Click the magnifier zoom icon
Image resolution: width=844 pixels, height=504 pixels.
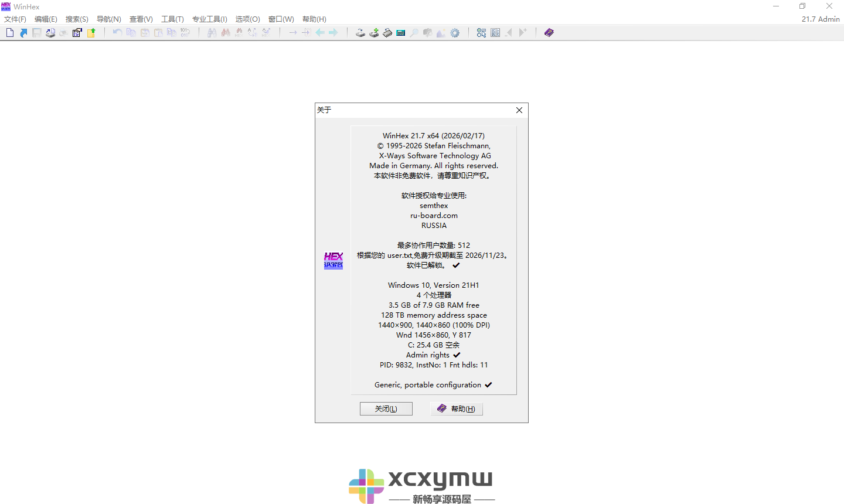click(x=414, y=32)
